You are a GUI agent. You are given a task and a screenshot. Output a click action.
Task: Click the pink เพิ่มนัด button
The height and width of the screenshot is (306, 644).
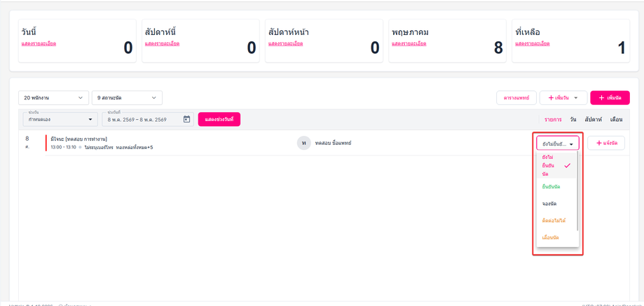610,98
